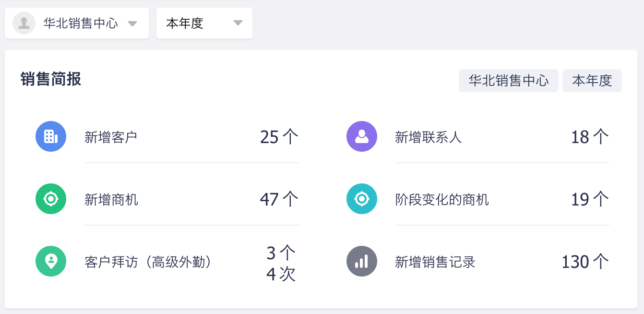Click the teal target icon for 阶段变化的商机
This screenshot has height=314, width=644.
pos(362,199)
